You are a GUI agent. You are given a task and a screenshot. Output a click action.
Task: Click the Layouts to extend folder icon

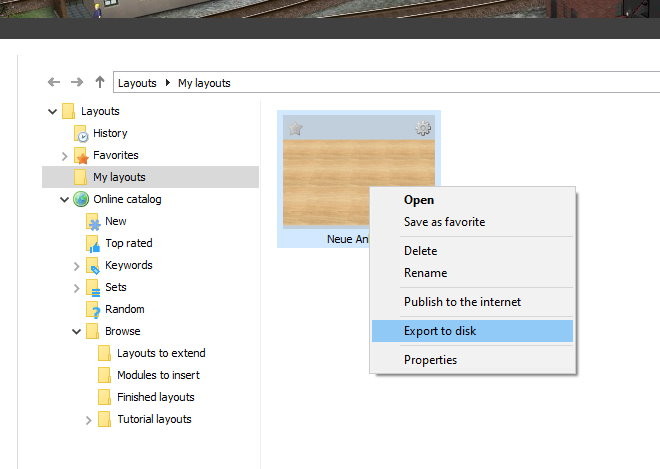(104, 353)
